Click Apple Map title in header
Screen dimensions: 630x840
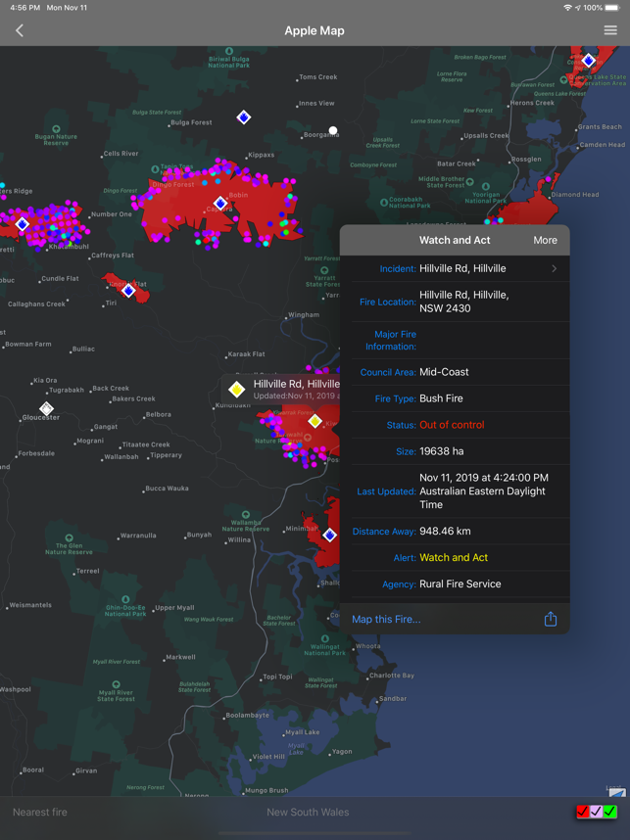315,30
